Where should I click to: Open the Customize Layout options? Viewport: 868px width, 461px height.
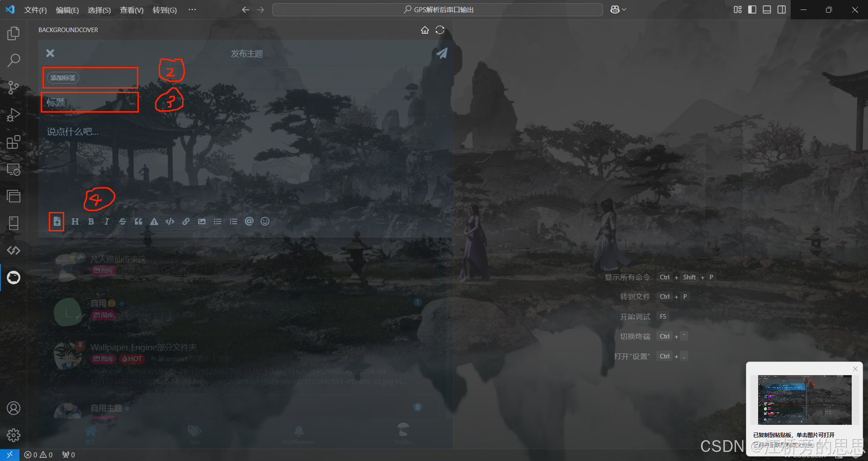tap(738, 9)
